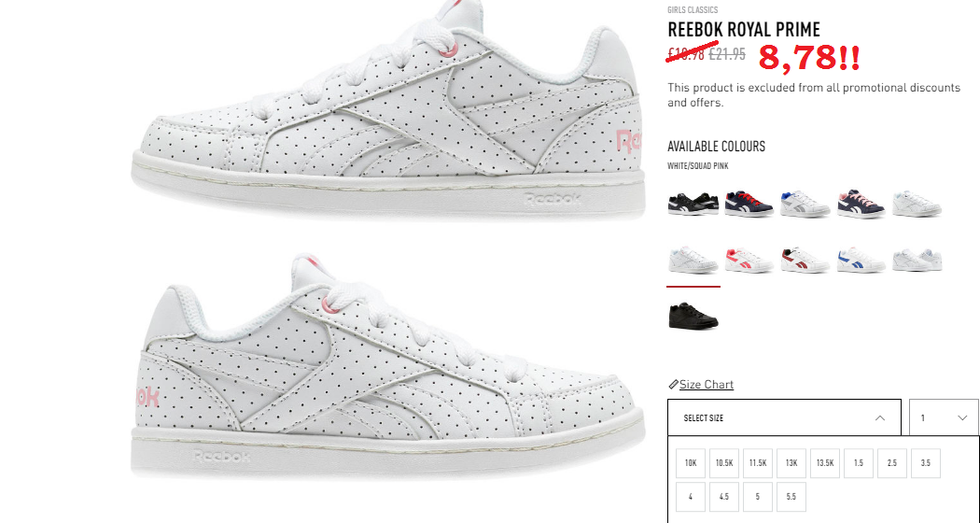Pick the white shoe with blue stripes
Viewport: 980px width, 523px height.
click(861, 260)
